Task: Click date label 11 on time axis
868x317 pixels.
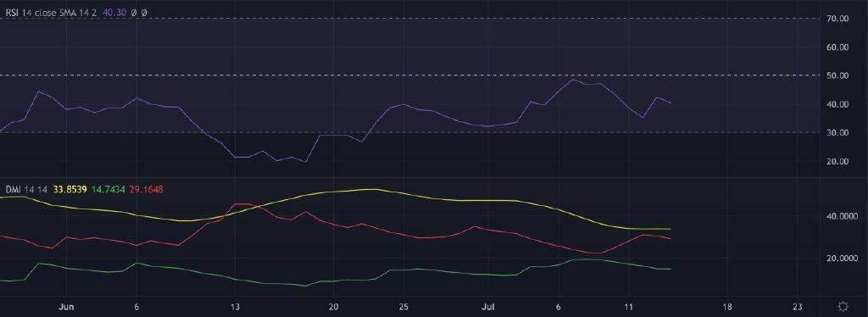Action: (628, 307)
